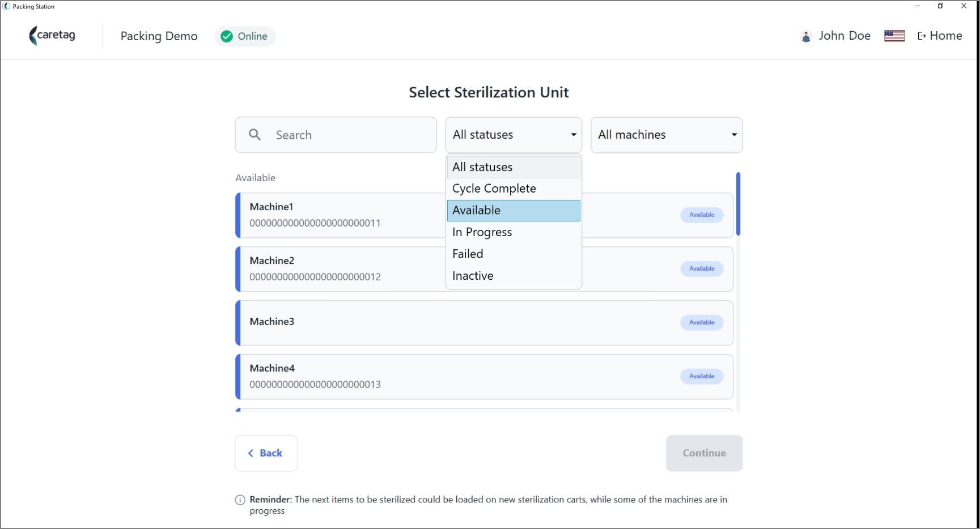The image size is (980, 529).
Task: Close the Packing Station window
Action: coord(964,6)
